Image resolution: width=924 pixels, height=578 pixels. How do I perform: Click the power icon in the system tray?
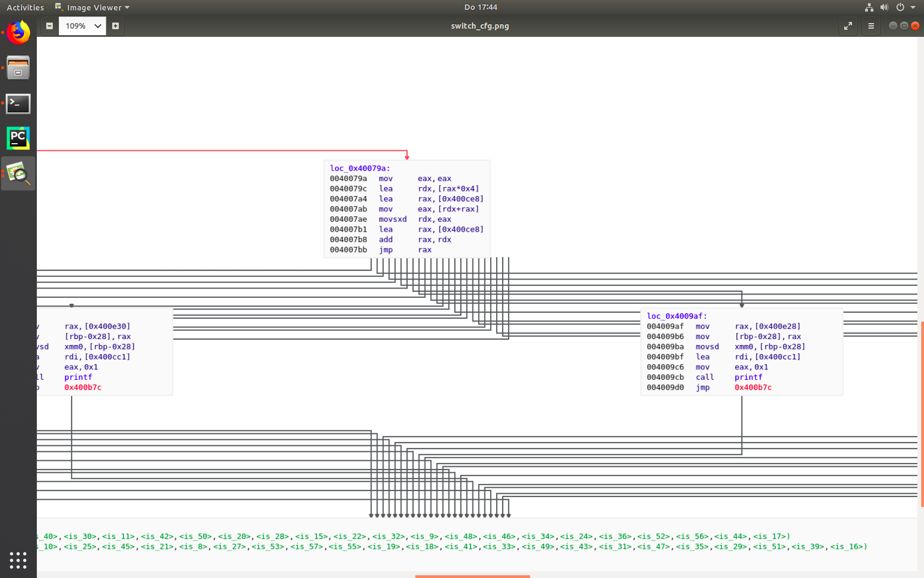(x=901, y=7)
